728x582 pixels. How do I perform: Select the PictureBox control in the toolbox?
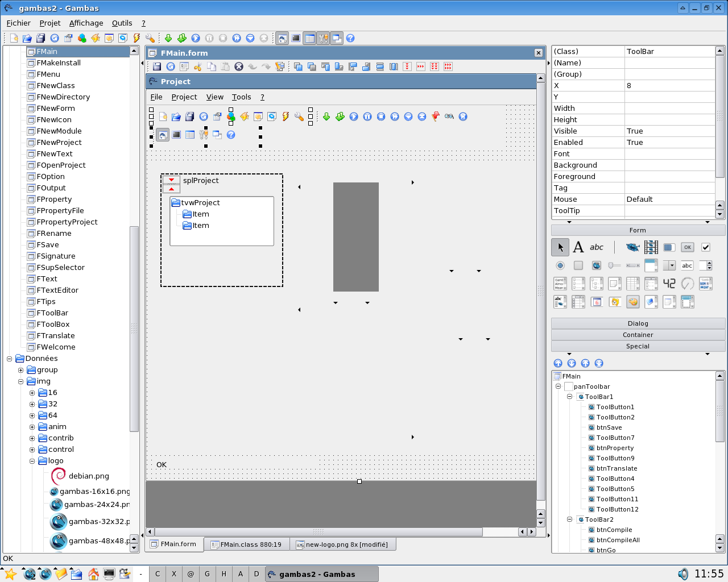pyautogui.click(x=632, y=247)
